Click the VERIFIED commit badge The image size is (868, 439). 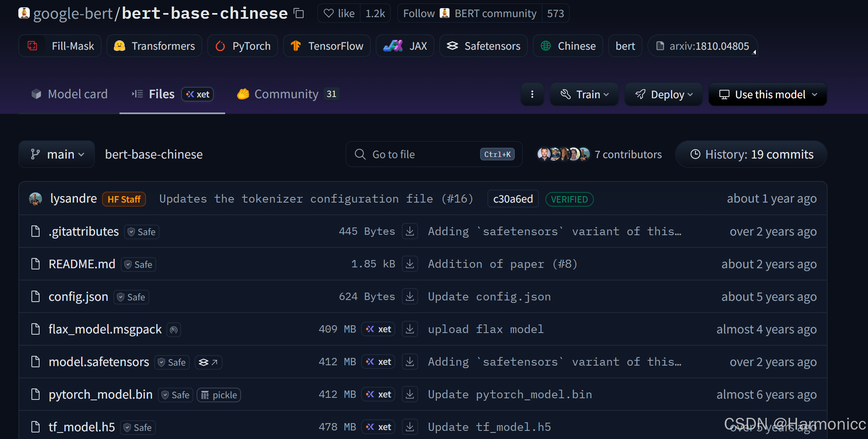[569, 199]
